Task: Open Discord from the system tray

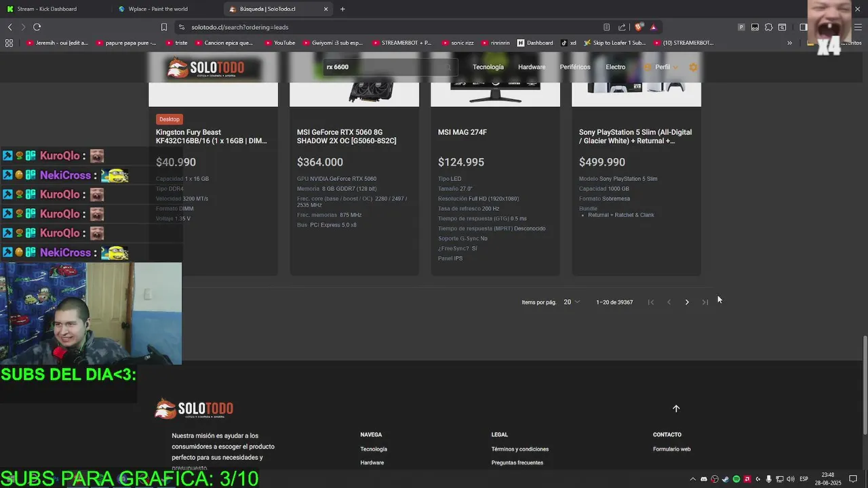Action: [x=703, y=479]
